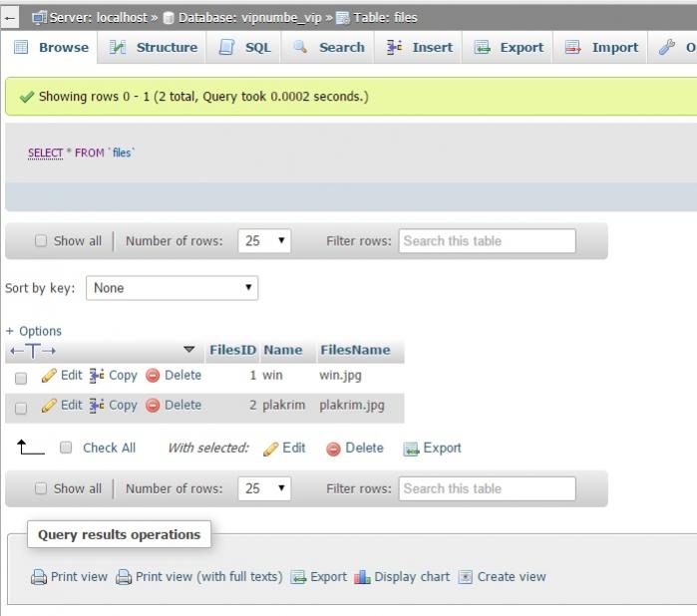The width and height of the screenshot is (697, 616).
Task: Select the win row checkbox
Action: pyautogui.click(x=21, y=378)
